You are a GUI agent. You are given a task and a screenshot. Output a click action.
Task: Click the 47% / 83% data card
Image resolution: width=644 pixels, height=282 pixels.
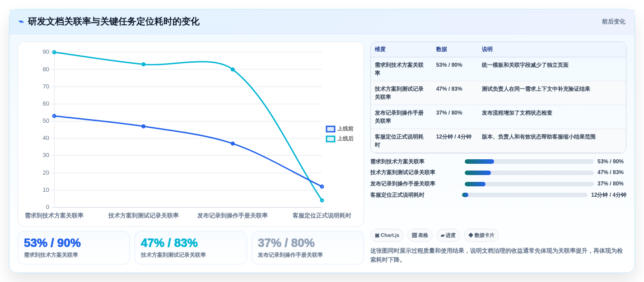[x=191, y=248]
